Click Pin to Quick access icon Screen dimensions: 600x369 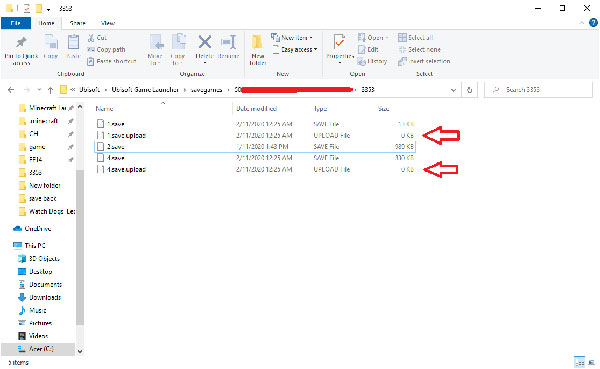coord(21,42)
